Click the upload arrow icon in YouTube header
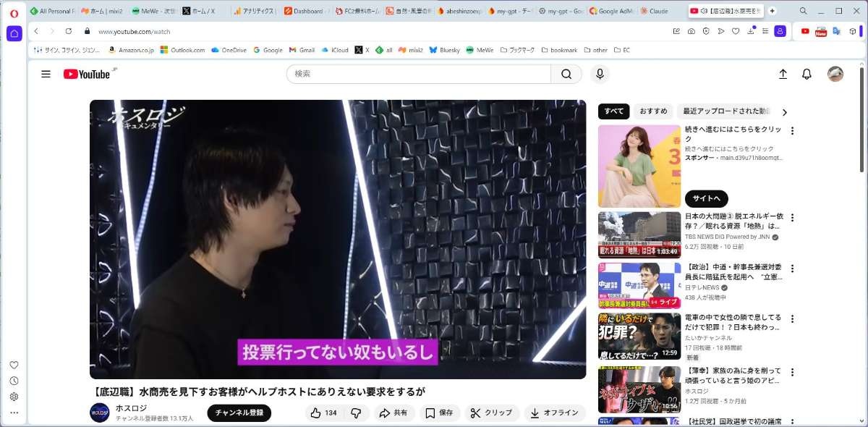 click(x=783, y=74)
